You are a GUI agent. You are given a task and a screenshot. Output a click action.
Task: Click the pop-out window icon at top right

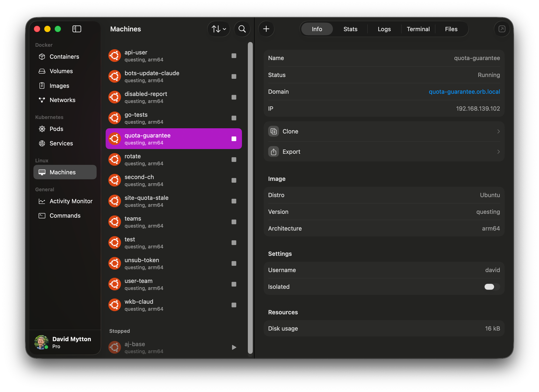coord(502,29)
